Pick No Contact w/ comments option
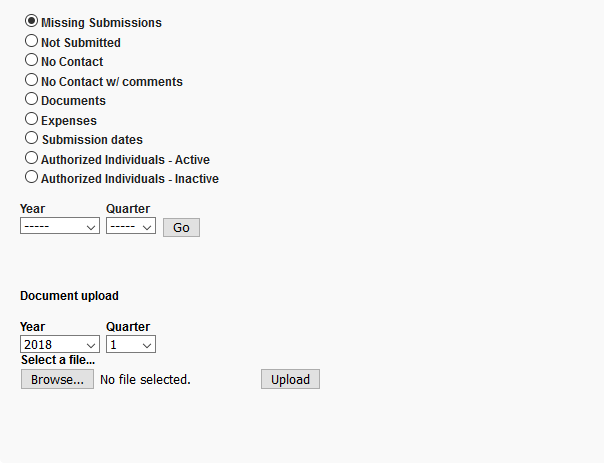This screenshot has height=464, width=604. [x=32, y=80]
